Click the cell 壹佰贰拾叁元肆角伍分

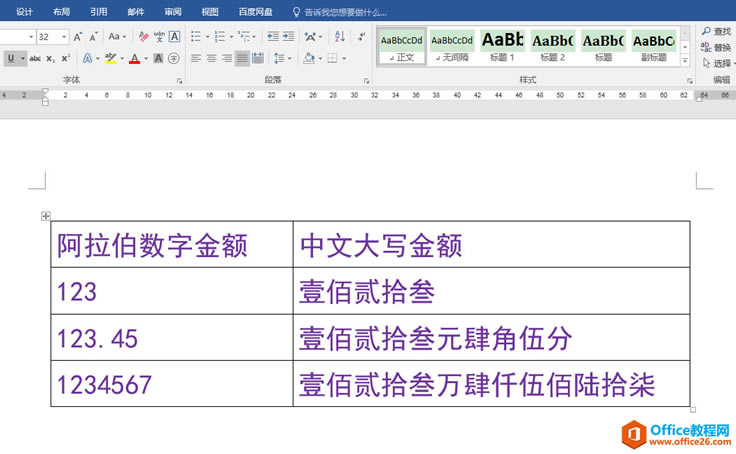[491, 338]
